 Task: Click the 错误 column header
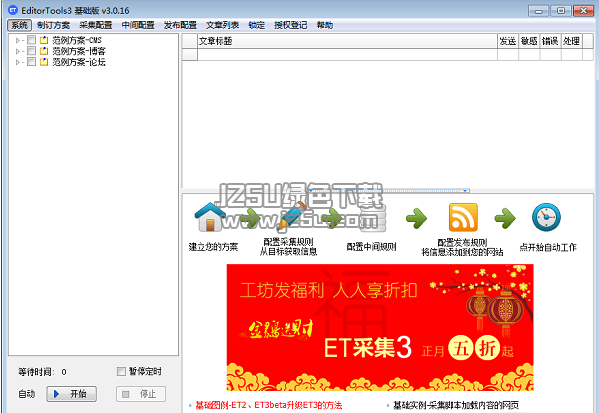550,41
